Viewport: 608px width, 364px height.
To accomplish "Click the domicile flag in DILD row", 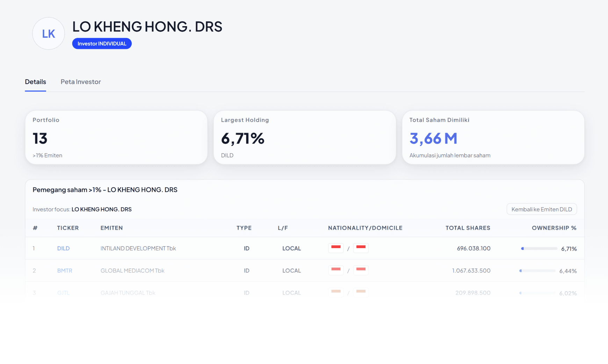I will [x=361, y=248].
